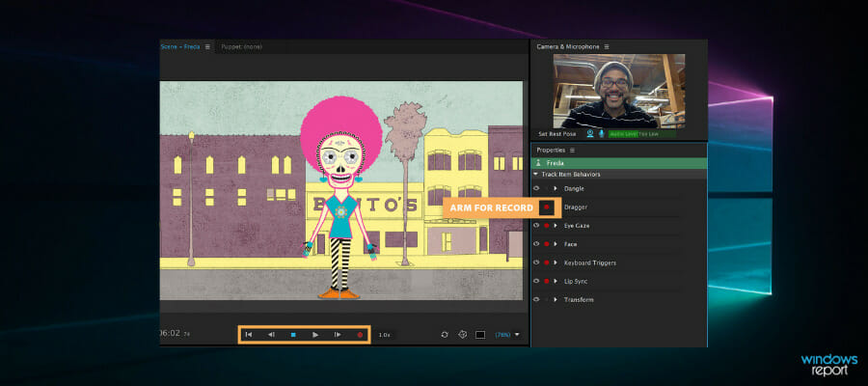Toggle the Face behavior eye icon
The width and height of the screenshot is (868, 386).
tap(536, 244)
